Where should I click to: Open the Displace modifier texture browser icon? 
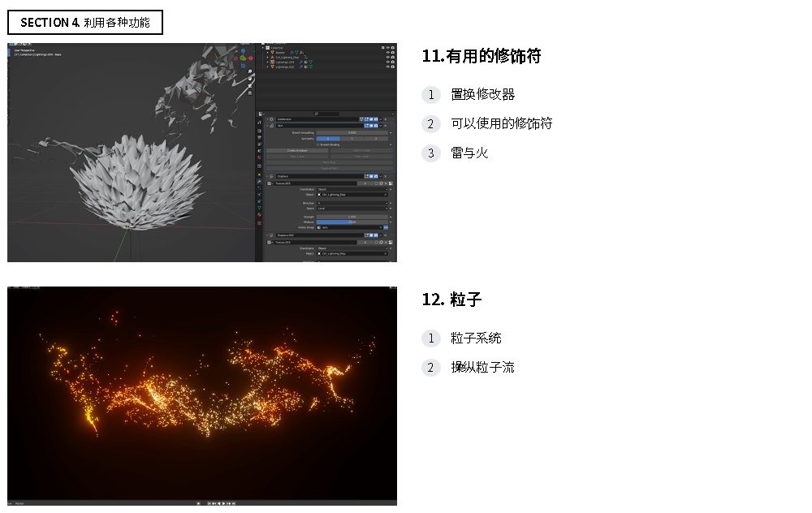click(269, 183)
